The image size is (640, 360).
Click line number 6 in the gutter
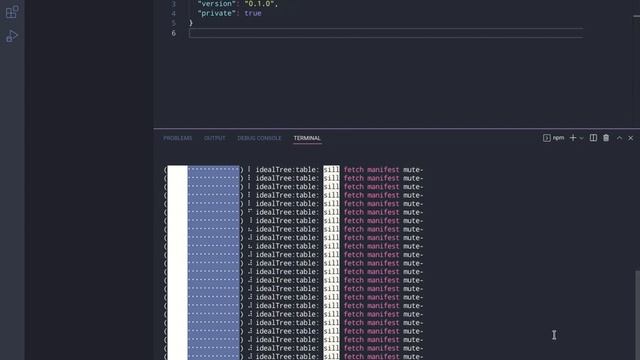pos(173,33)
